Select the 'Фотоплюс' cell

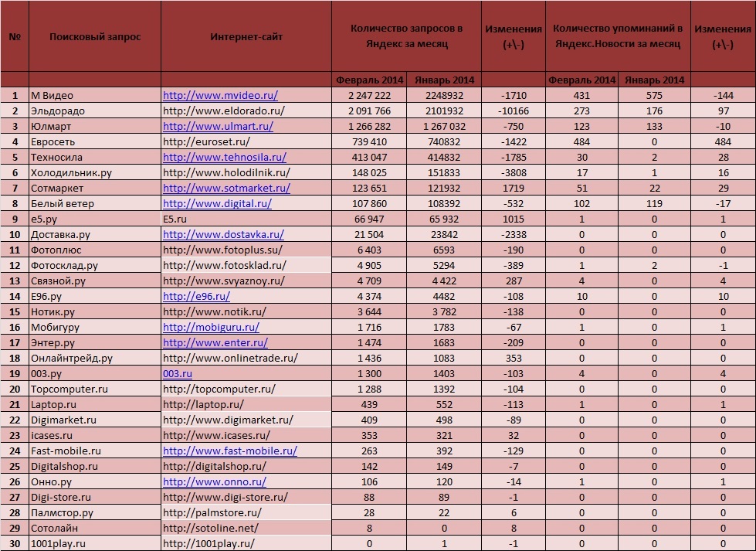point(95,250)
